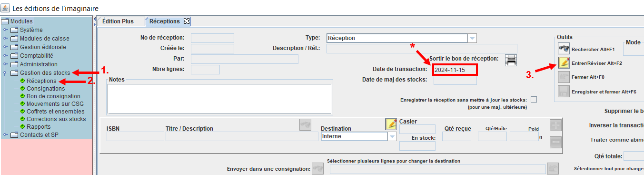Click the Gestion des stocks folder label
This screenshot has width=644, height=175.
click(x=45, y=73)
